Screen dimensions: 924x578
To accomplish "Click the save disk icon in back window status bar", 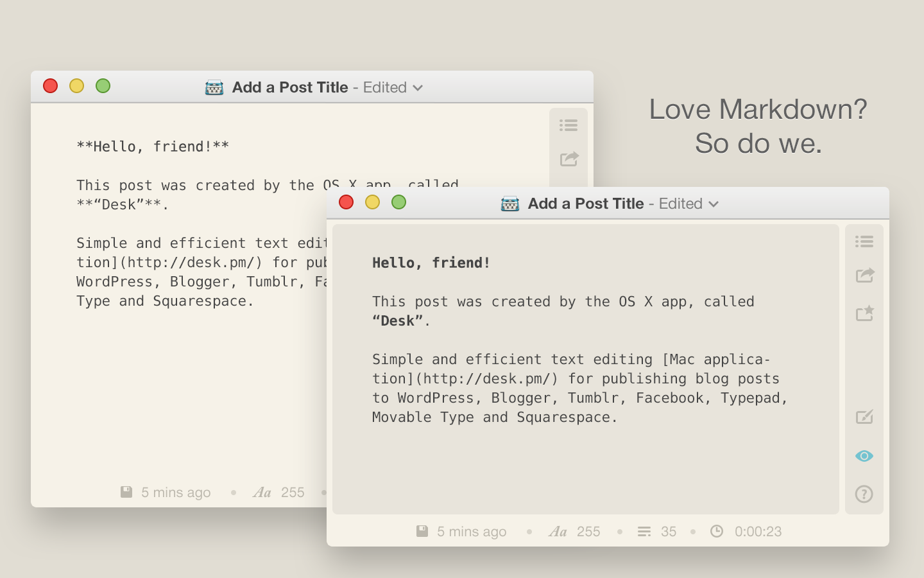I will click(126, 492).
